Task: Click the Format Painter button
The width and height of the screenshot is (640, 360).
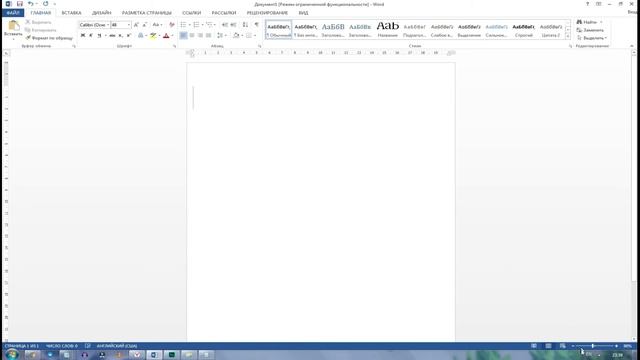Action: click(x=49, y=38)
